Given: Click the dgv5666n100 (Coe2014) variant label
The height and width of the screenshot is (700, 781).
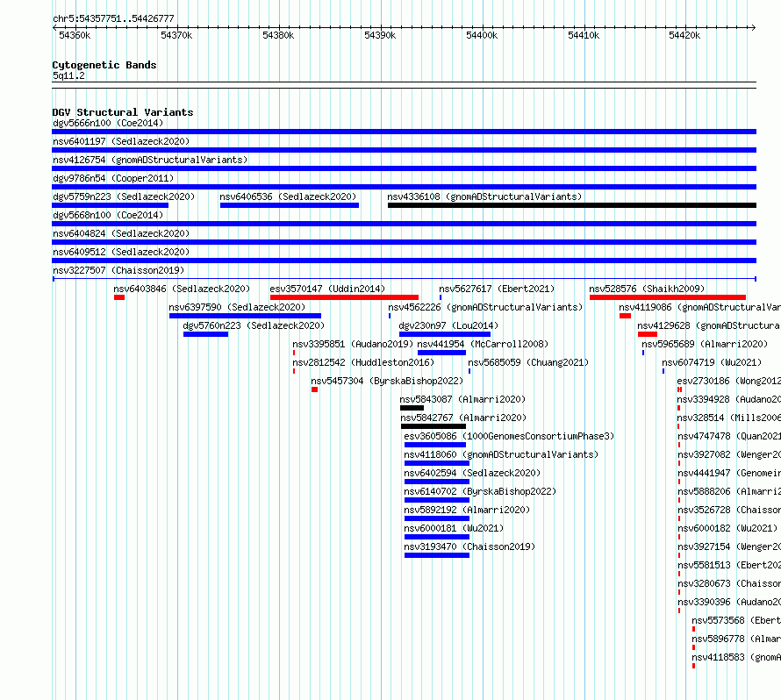Looking at the screenshot, I should click(108, 123).
